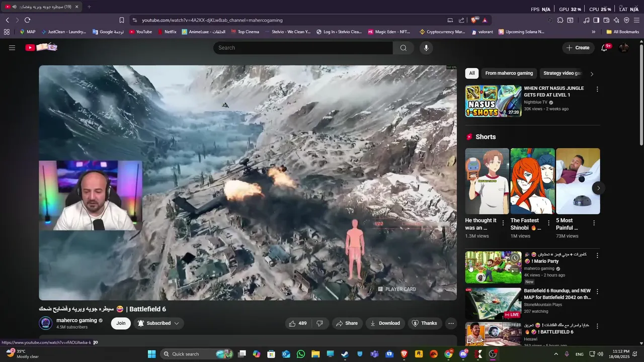Click the browser address bar URL
The width and height of the screenshot is (644, 362).
click(212, 20)
